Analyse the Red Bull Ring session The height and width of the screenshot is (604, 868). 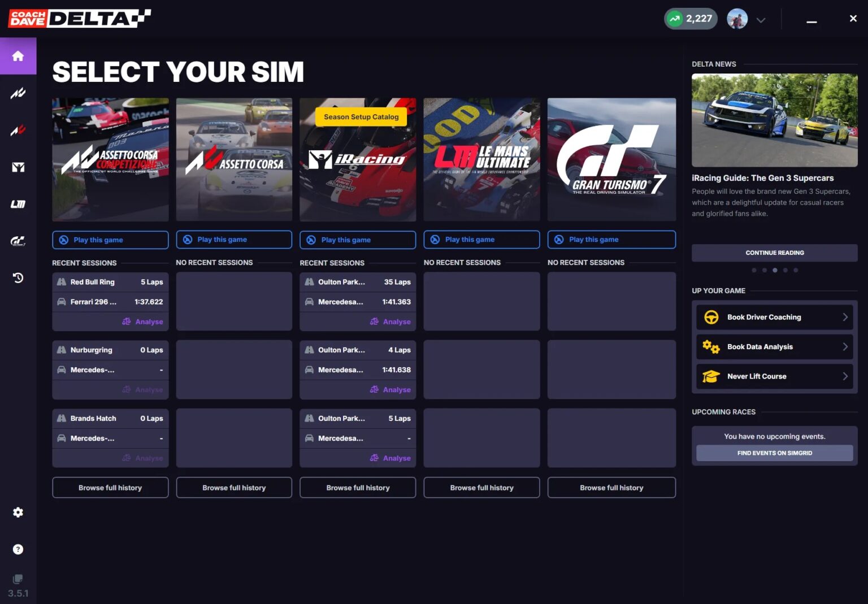(x=144, y=321)
